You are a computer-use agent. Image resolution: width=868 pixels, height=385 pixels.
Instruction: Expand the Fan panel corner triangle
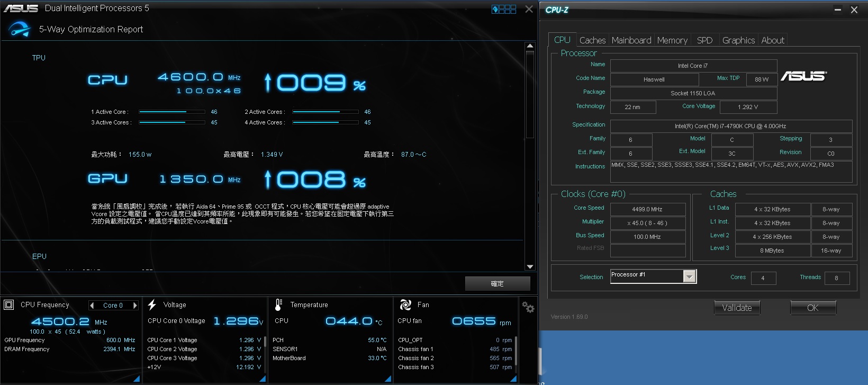tap(513, 379)
